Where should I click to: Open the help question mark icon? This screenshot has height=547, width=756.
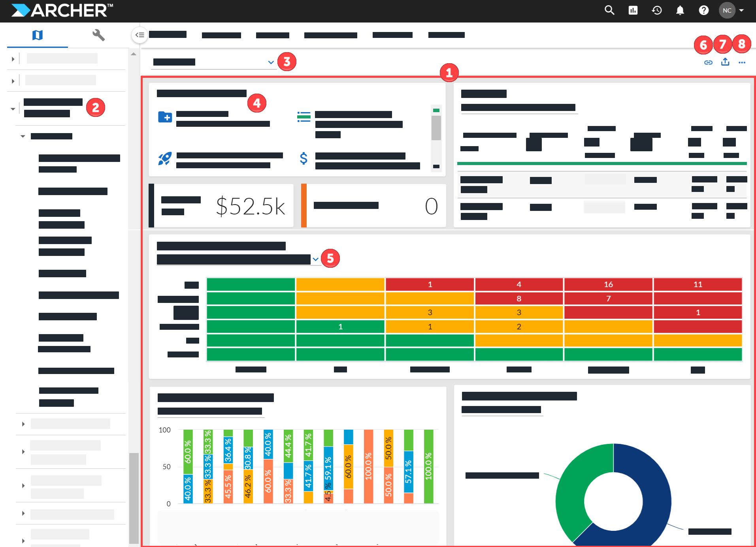[703, 10]
